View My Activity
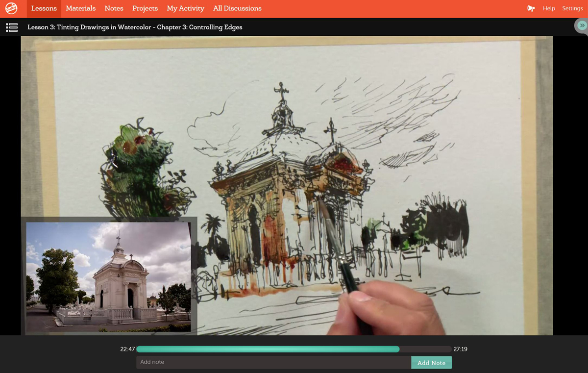 point(185,8)
